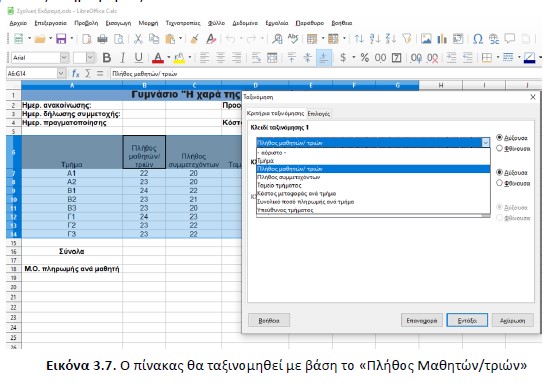Select row 16 header
Viewport: 552px width, 386px height.
pos(13,251)
